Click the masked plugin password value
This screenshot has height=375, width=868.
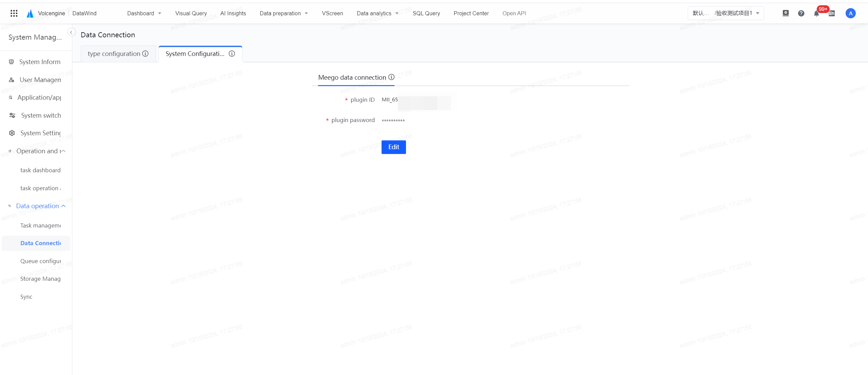point(393,120)
